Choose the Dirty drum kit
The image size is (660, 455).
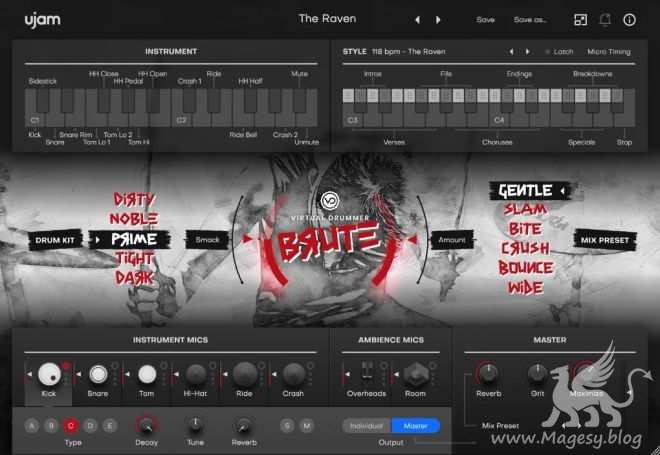[x=134, y=200]
